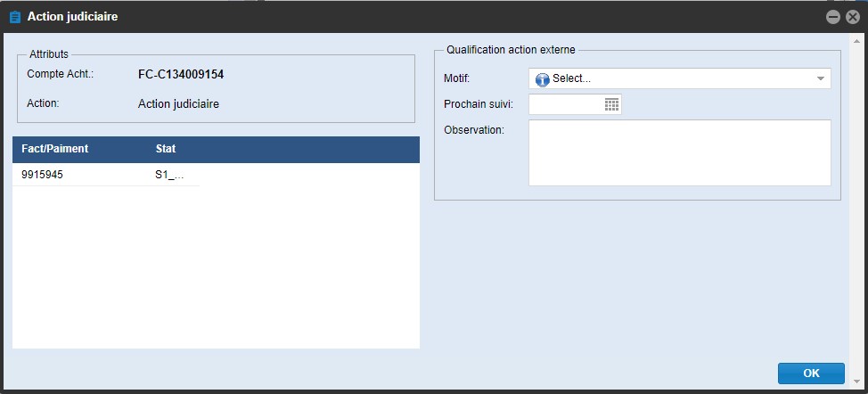Click the 'Observation:' label
This screenshot has height=394, width=868.
(474, 130)
